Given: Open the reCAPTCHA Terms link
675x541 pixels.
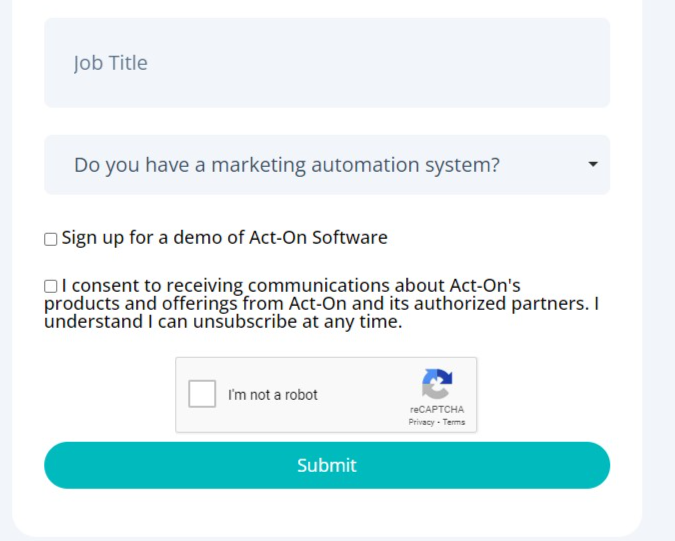Looking at the screenshot, I should point(454,422).
